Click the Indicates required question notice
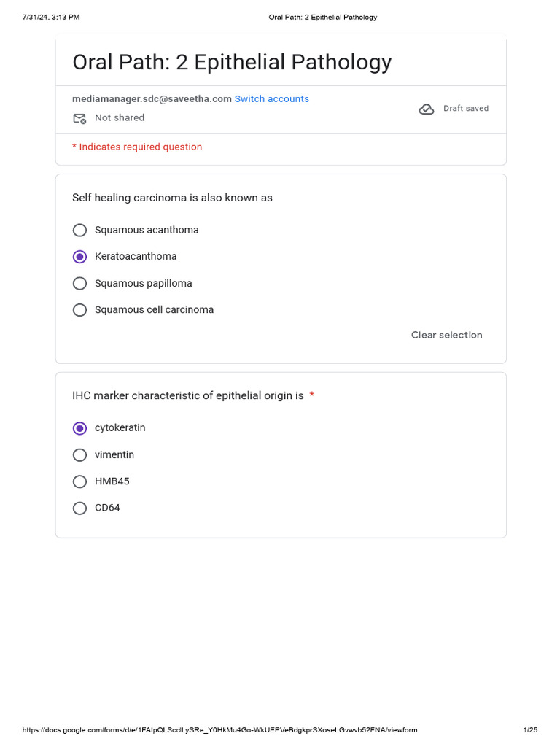This screenshot has width=560, height=747. click(x=137, y=147)
